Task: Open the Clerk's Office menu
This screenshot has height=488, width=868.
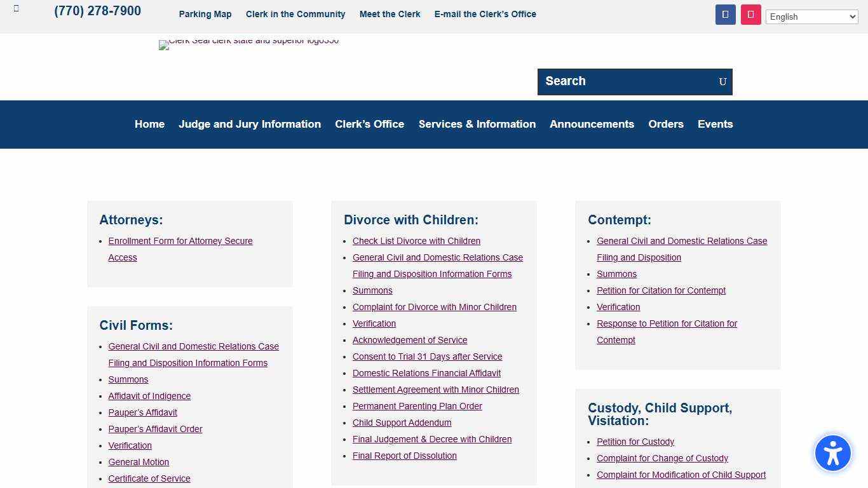Action: (369, 125)
